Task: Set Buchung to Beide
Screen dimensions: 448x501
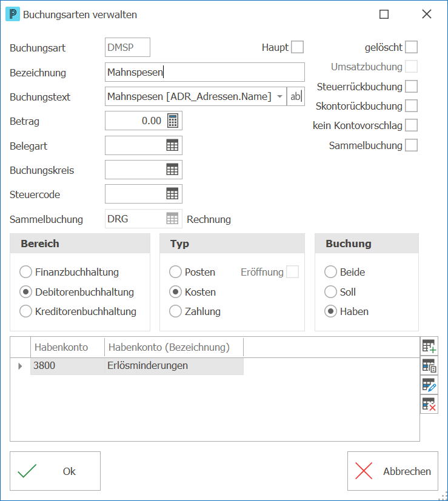Action: 330,272
